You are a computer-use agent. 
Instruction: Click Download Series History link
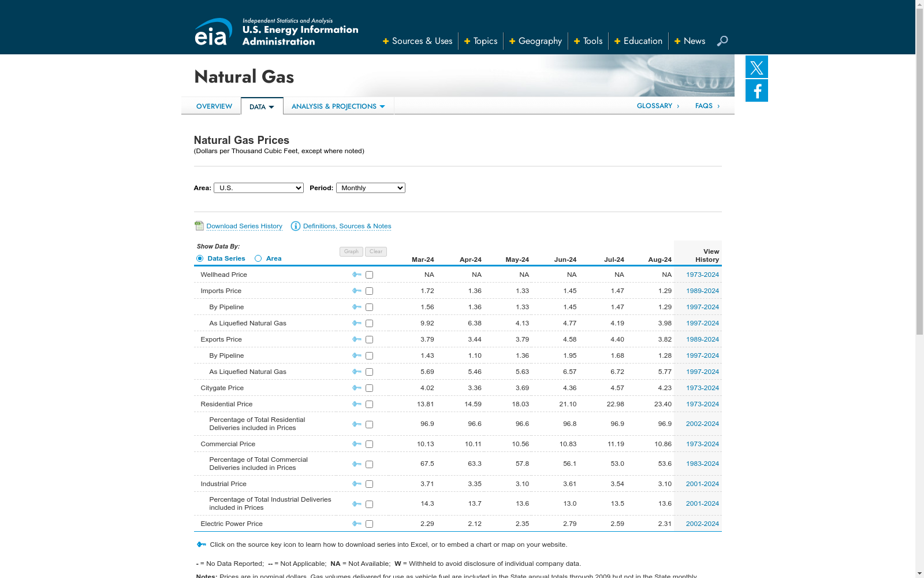244,226
